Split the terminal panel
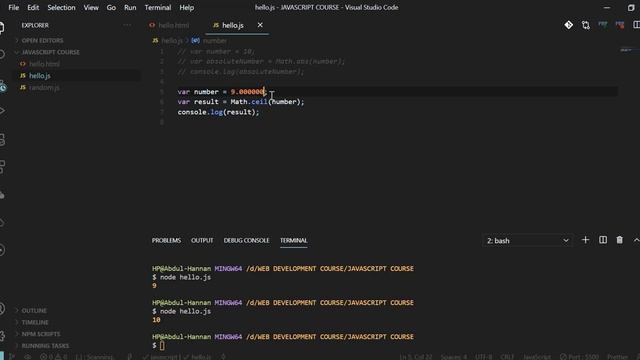Image resolution: width=640 pixels, height=360 pixels. [x=602, y=240]
